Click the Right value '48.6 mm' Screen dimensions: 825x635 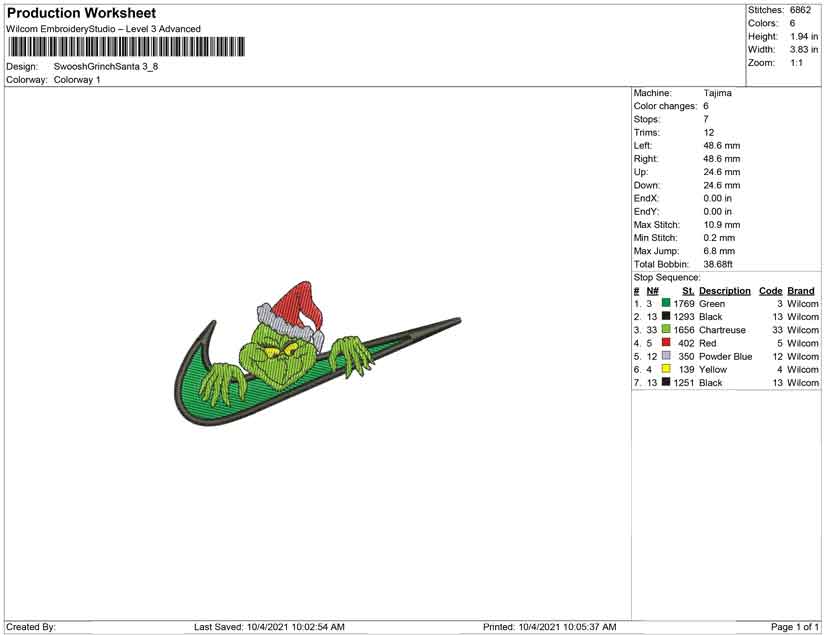[x=722, y=159]
